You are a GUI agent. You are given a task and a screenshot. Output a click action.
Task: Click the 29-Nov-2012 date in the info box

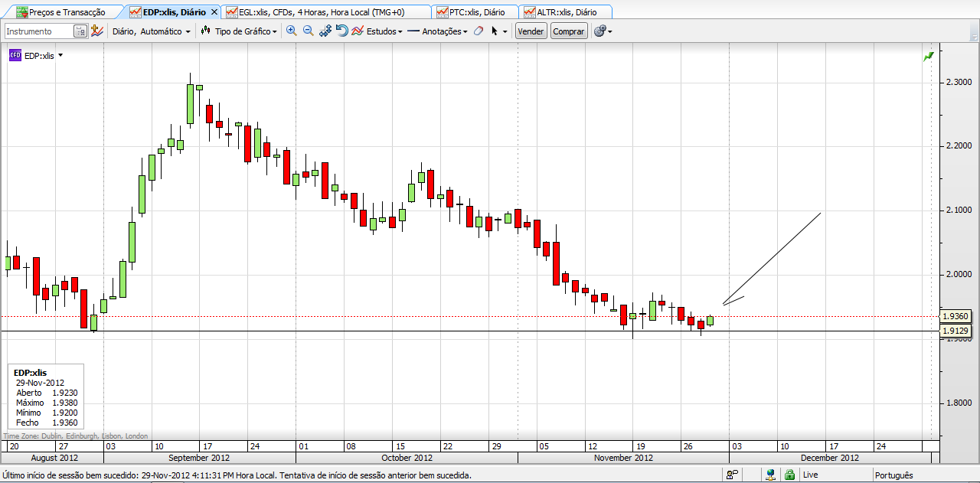point(40,383)
